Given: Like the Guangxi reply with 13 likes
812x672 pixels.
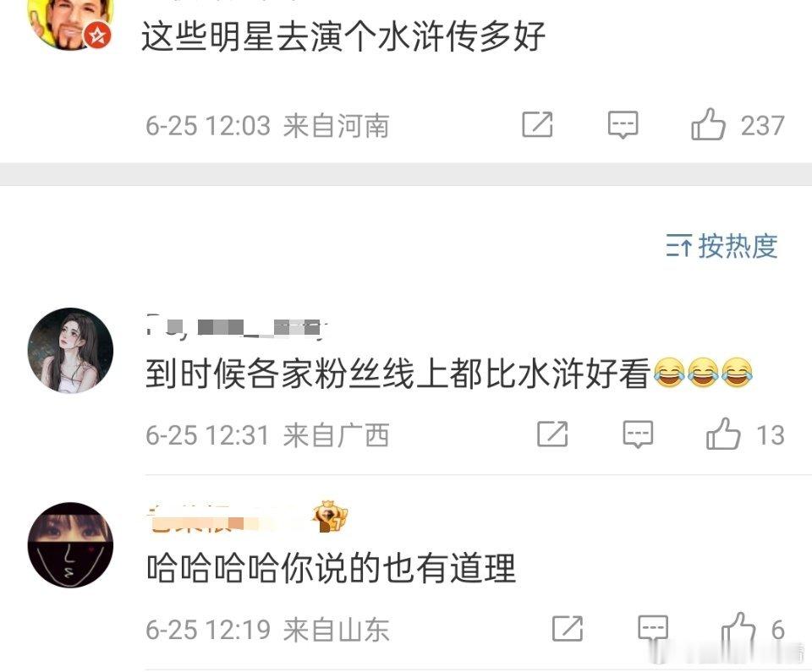Looking at the screenshot, I should pyautogui.click(x=723, y=434).
